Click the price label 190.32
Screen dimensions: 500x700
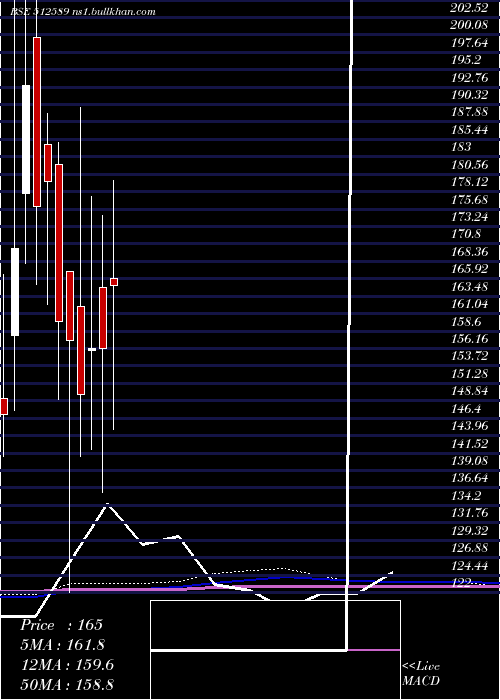(x=469, y=95)
